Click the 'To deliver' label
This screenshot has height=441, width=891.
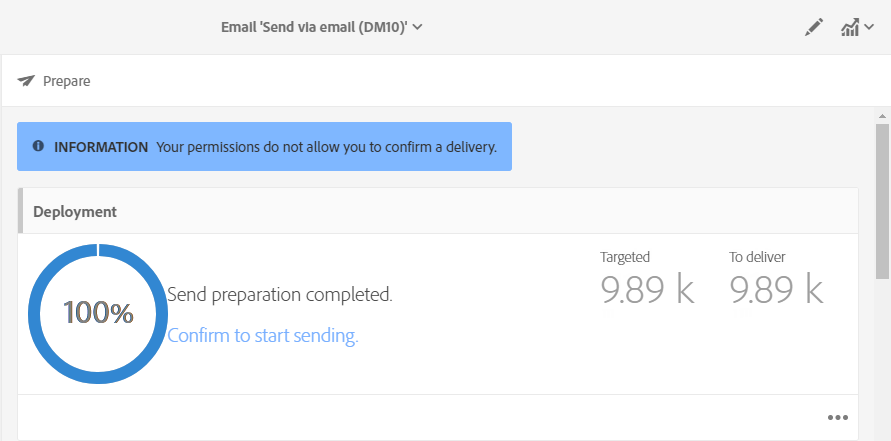click(757, 257)
